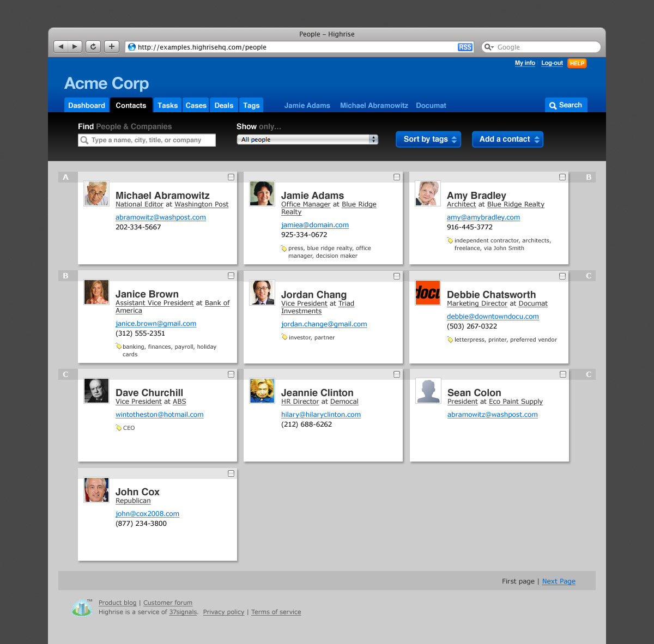Image resolution: width=654 pixels, height=644 pixels.
Task: Click the Google search box
Action: point(541,47)
